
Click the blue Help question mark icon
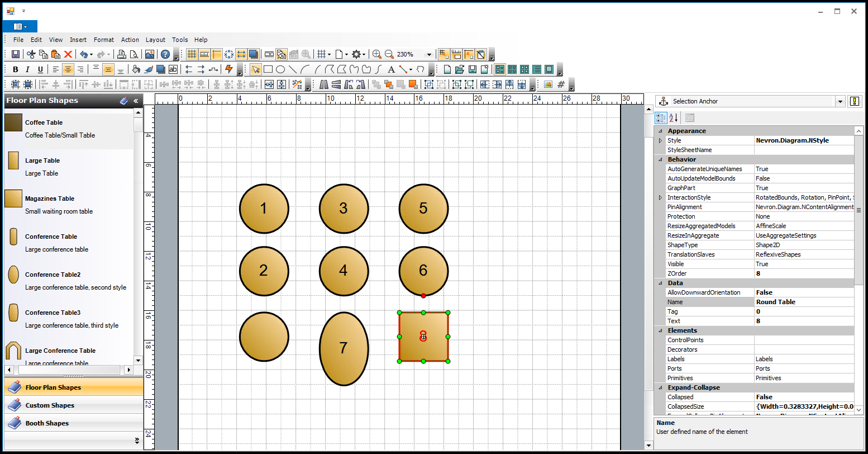165,54
